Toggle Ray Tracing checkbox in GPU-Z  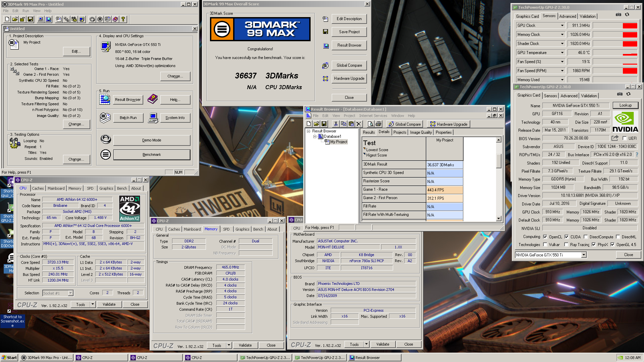pos(567,245)
